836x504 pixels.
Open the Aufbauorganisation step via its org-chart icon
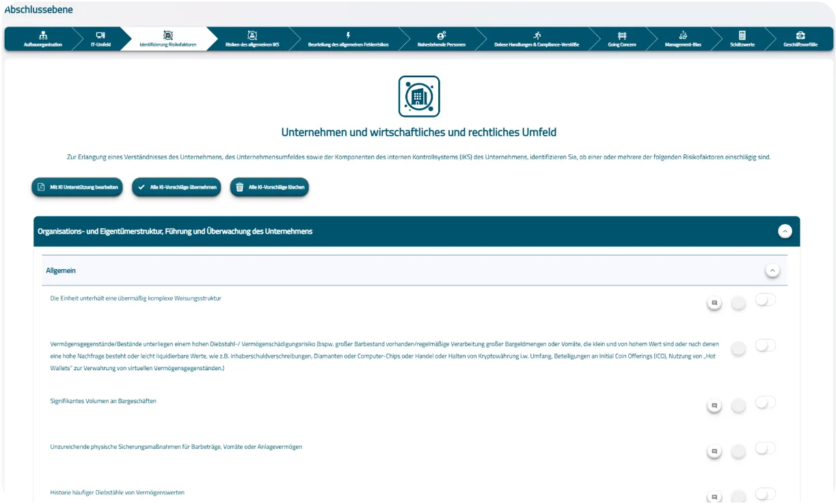click(x=43, y=35)
